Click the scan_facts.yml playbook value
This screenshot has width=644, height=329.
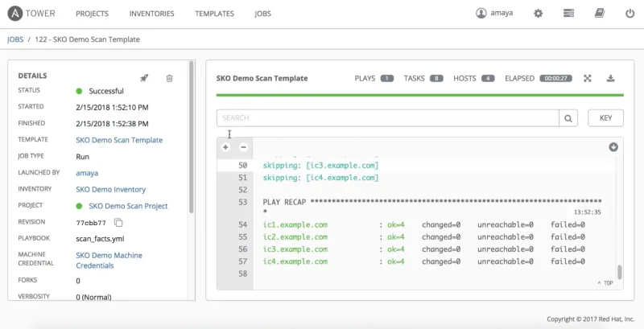[x=100, y=238]
